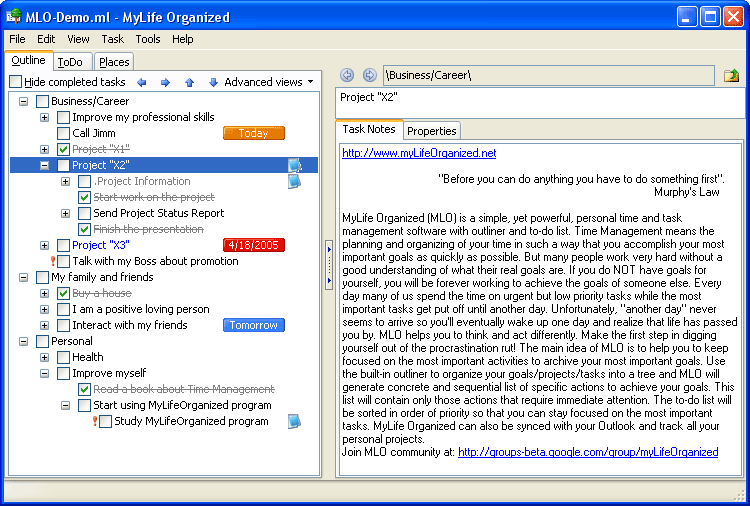This screenshot has width=750, height=506.
Task: Collapse Start using MyLifeOrganized program node
Action: click(66, 406)
